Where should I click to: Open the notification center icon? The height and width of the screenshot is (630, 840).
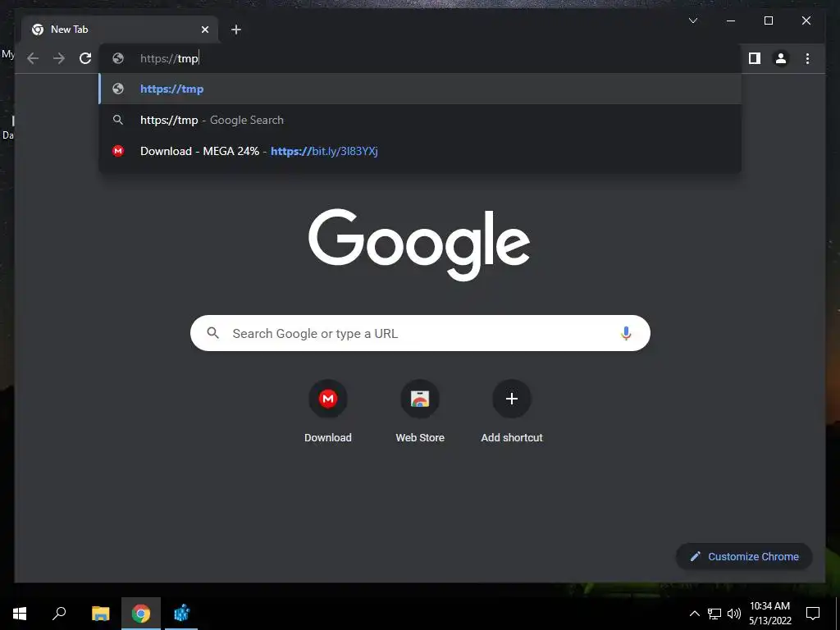pyautogui.click(x=813, y=614)
